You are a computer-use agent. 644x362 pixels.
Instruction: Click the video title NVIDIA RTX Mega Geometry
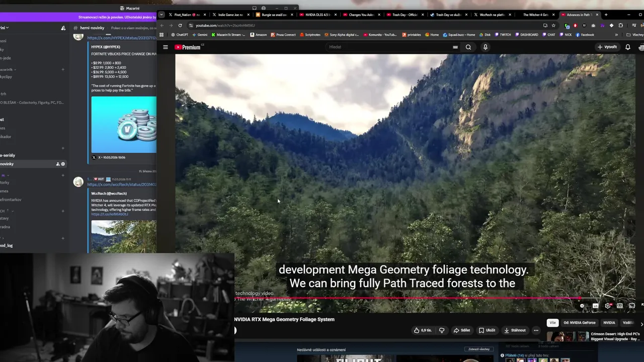point(284,319)
